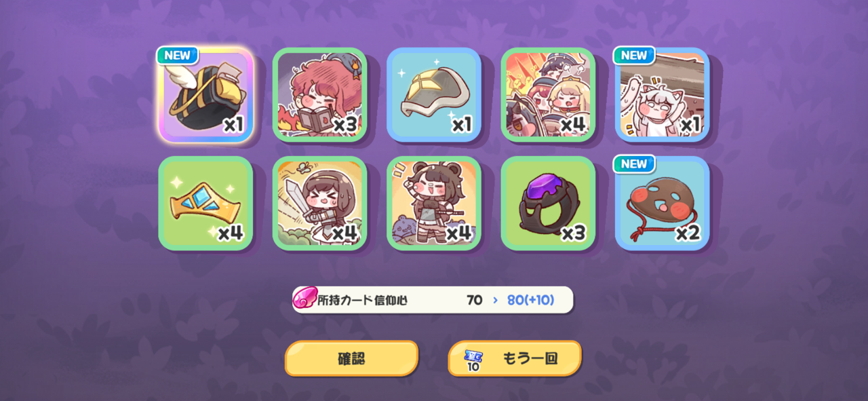
Task: Click the NEW badge on winged bag card
Action: (x=178, y=56)
